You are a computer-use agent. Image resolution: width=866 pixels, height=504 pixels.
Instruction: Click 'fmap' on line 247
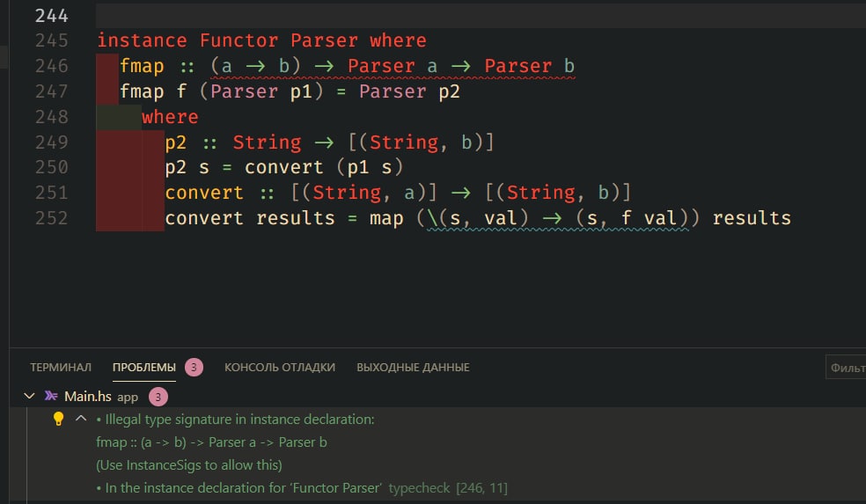(x=142, y=91)
